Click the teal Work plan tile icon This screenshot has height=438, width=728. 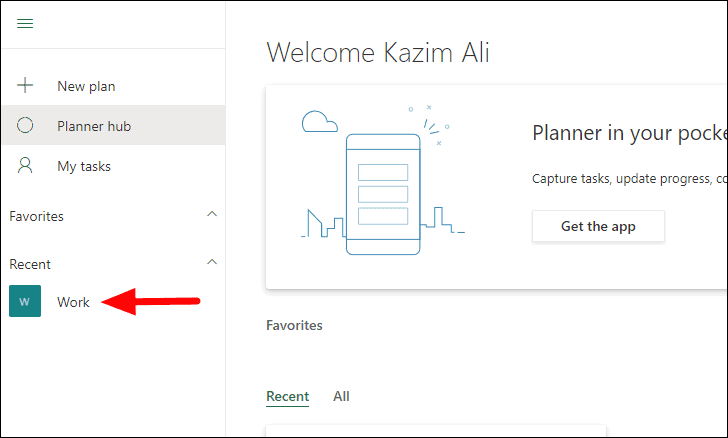coord(25,302)
